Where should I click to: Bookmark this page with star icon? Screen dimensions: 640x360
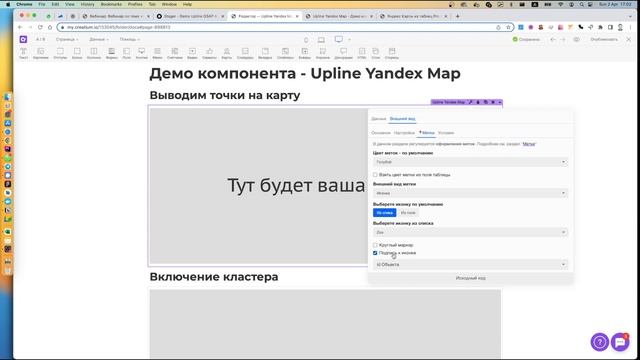coord(508,27)
